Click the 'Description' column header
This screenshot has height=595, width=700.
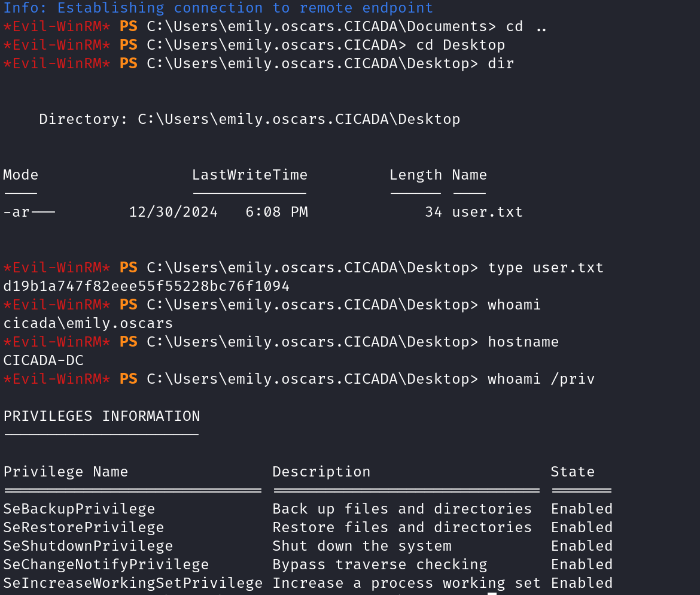(x=321, y=472)
